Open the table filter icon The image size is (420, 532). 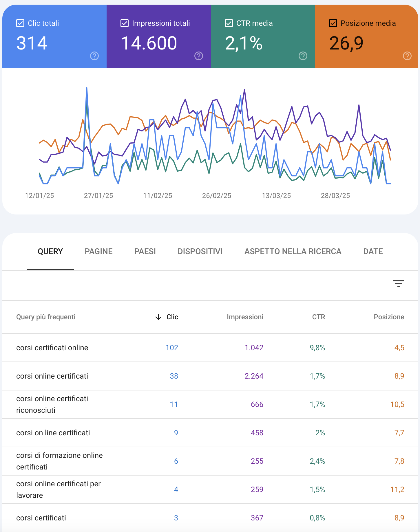(x=399, y=284)
